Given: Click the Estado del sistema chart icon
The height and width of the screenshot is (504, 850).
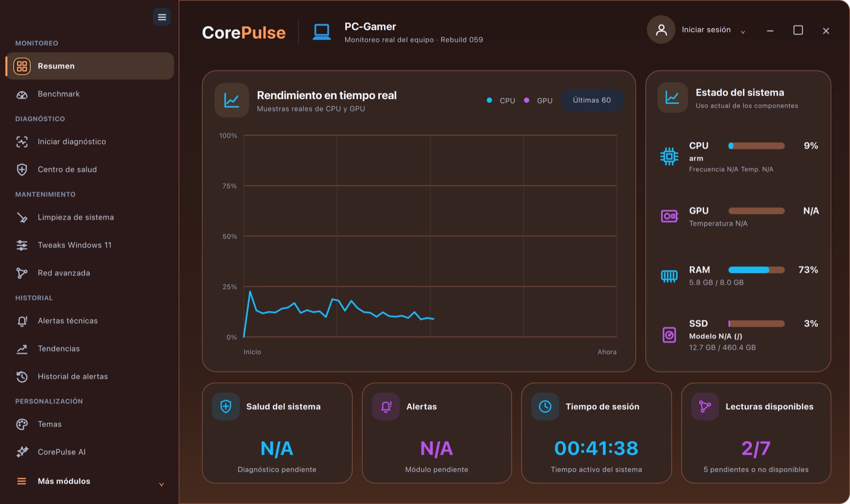Looking at the screenshot, I should (672, 98).
